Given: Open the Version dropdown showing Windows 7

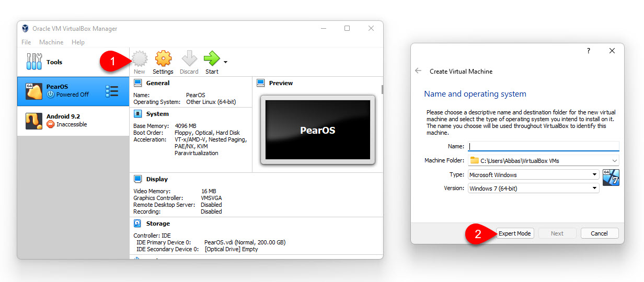Looking at the screenshot, I should pyautogui.click(x=533, y=189).
